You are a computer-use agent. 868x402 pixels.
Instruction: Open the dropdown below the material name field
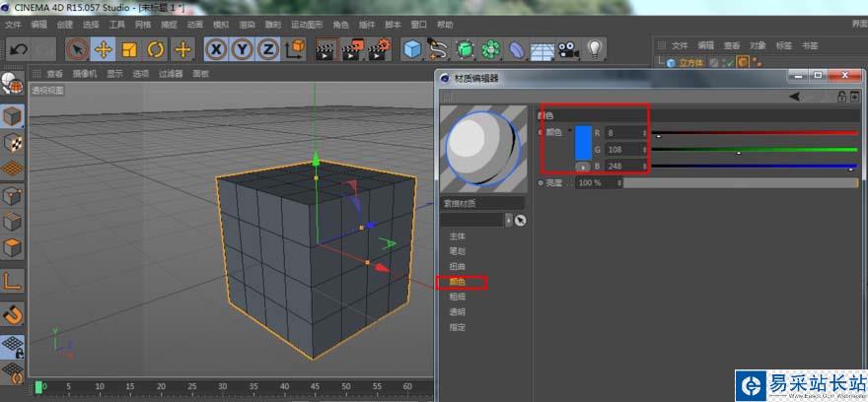509,220
